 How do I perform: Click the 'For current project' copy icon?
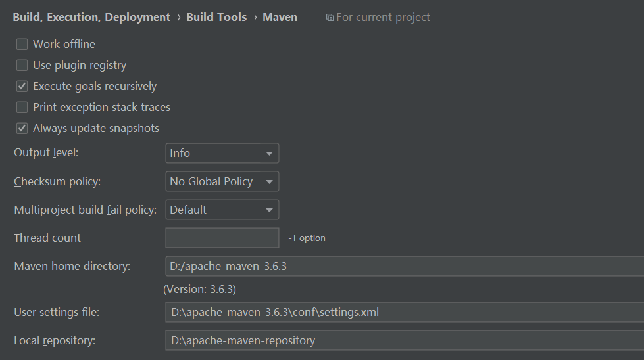(330, 18)
